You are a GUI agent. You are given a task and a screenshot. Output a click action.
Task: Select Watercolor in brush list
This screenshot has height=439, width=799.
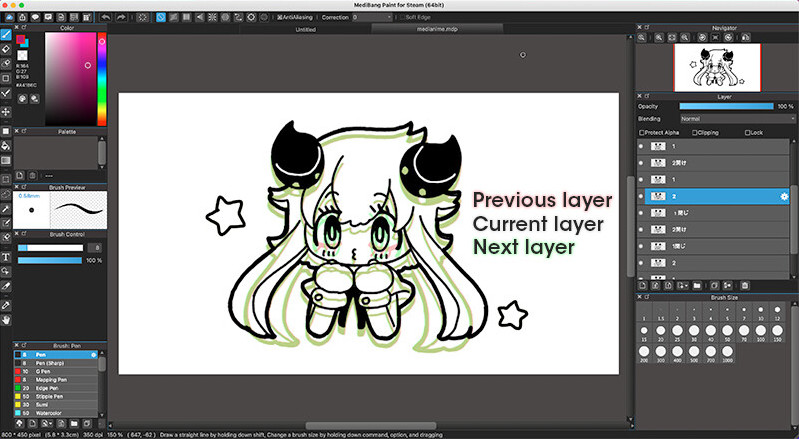(50, 411)
